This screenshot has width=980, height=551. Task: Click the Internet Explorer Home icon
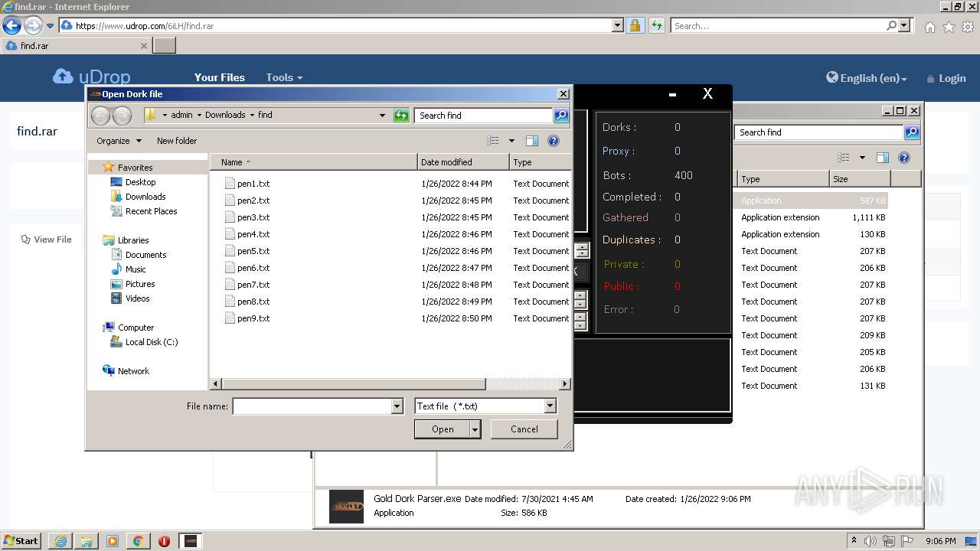[929, 27]
